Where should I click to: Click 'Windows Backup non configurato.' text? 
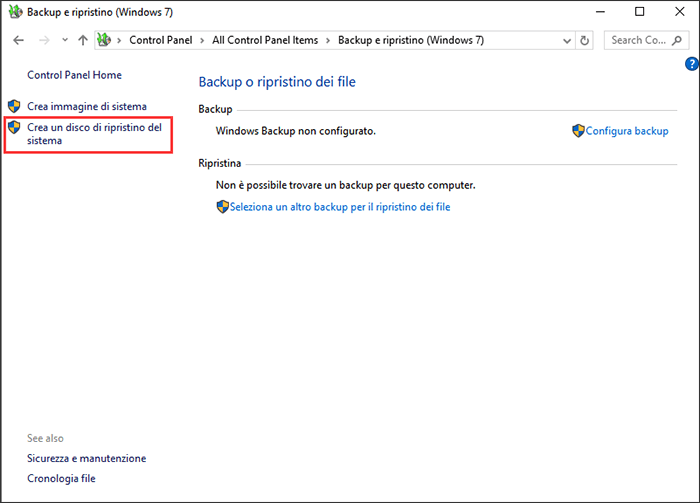[x=296, y=131]
